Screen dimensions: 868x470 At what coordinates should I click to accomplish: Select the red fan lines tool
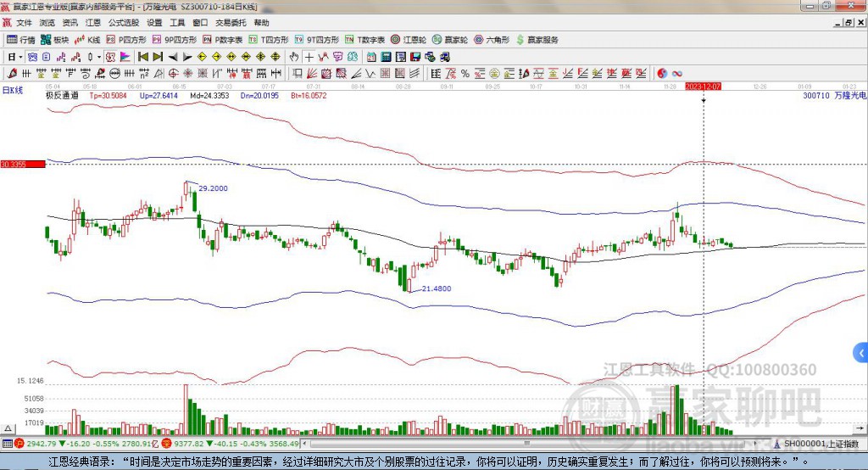tap(312, 73)
